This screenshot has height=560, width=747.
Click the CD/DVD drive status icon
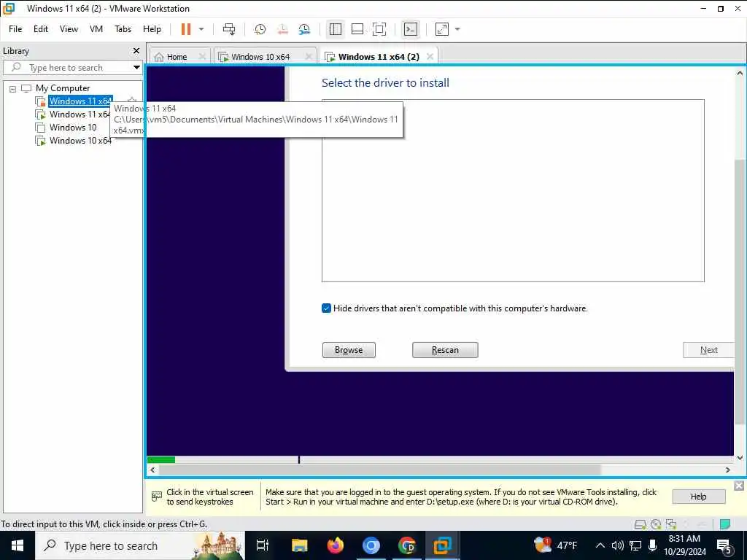(656, 524)
